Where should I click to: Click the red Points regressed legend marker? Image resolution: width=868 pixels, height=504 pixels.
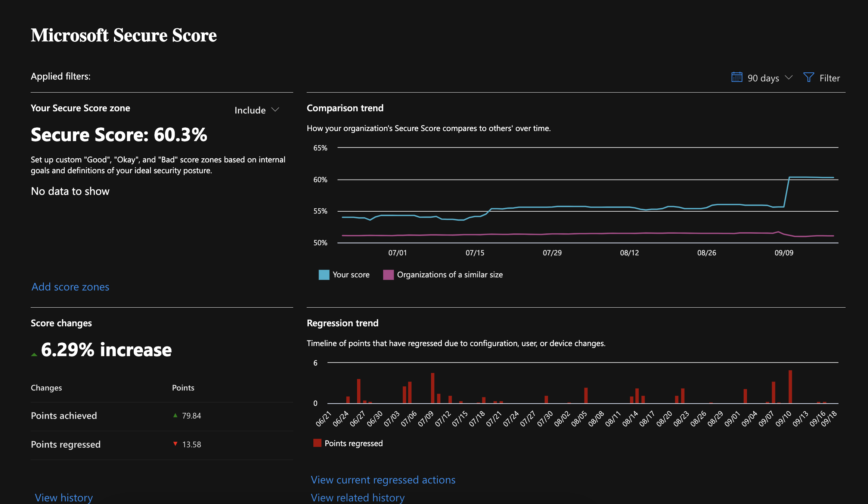[317, 443]
